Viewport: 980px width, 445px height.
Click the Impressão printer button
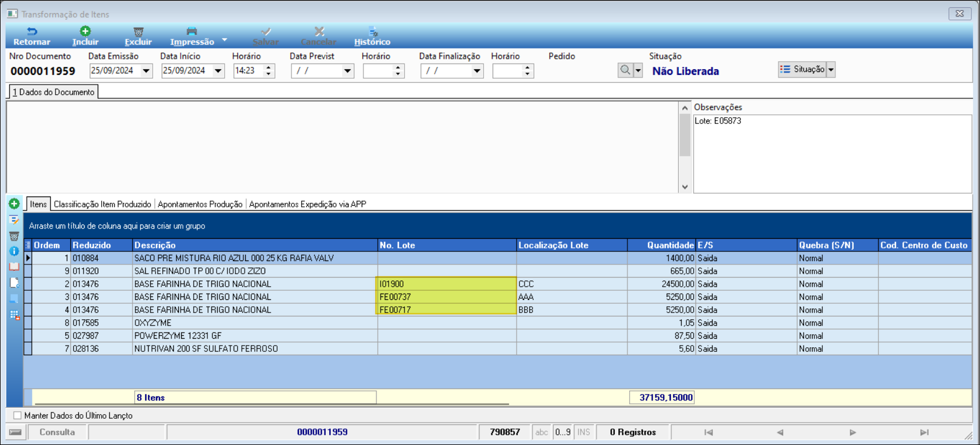coord(192,36)
